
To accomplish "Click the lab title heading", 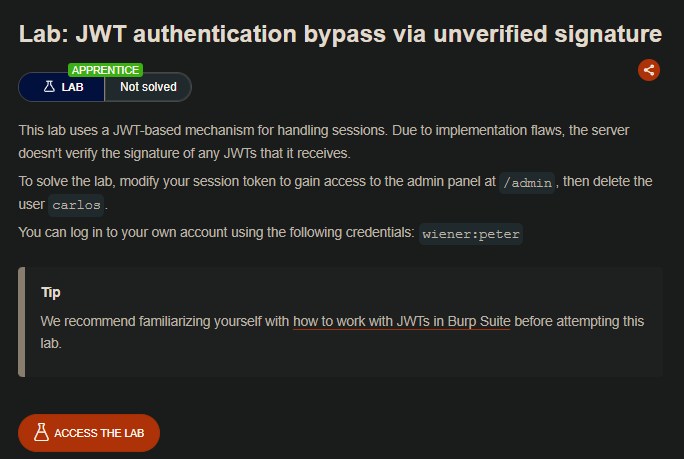I will (340, 34).
